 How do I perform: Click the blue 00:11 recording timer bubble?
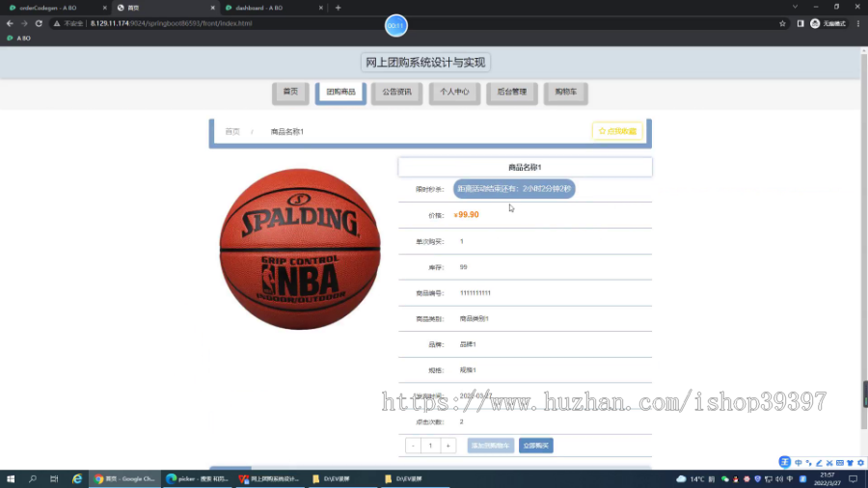coord(395,25)
